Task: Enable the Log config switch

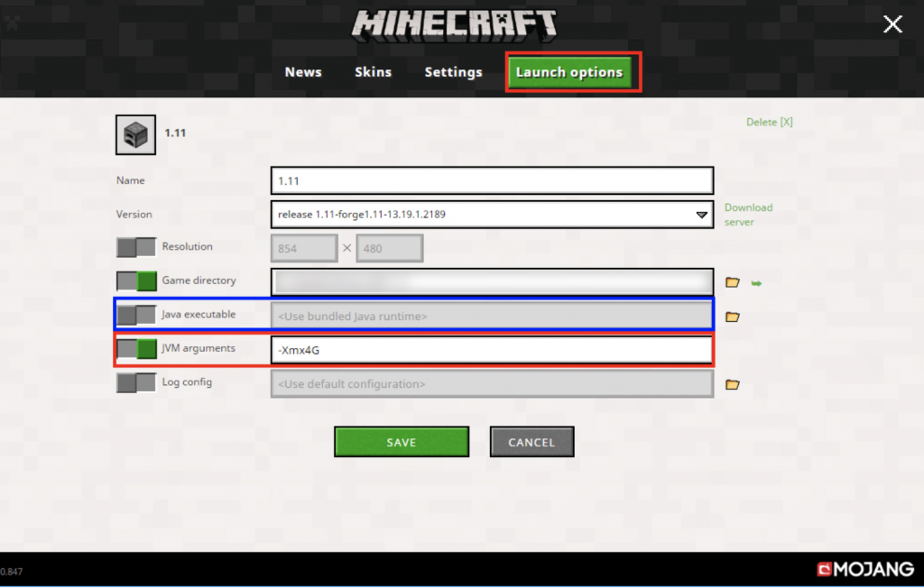Action: coord(136,383)
